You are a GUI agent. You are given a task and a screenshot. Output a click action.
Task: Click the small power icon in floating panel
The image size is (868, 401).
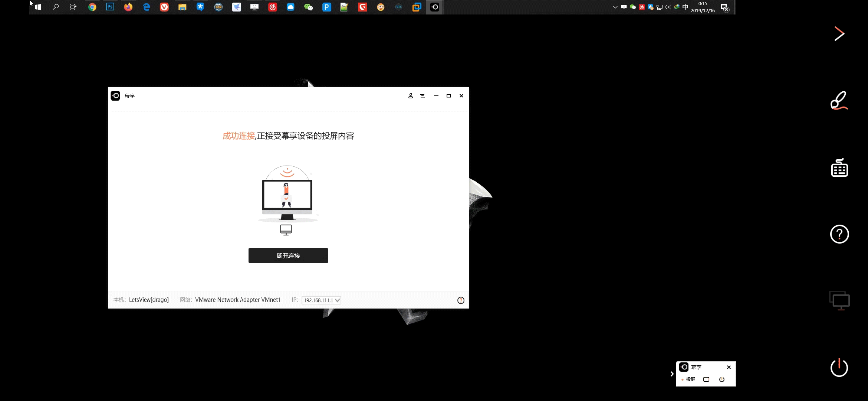722,379
